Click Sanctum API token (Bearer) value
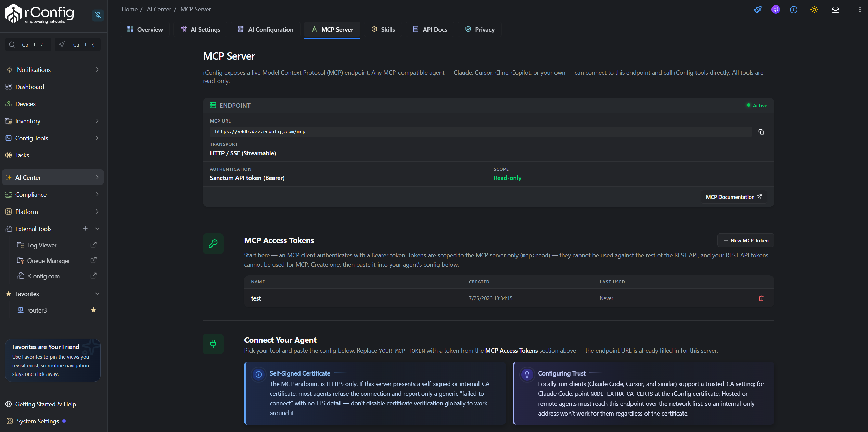Image resolution: width=868 pixels, height=432 pixels. [x=247, y=178]
